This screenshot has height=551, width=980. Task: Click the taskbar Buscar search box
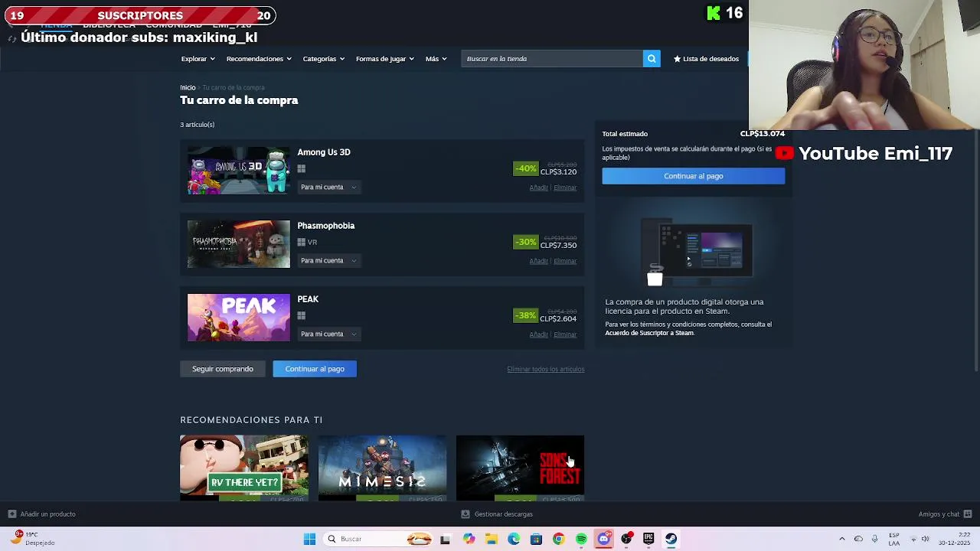click(x=378, y=540)
